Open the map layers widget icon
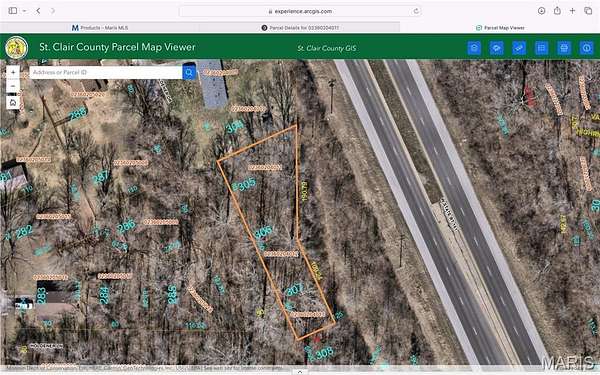Viewport: 600px width, 375px height. point(497,48)
